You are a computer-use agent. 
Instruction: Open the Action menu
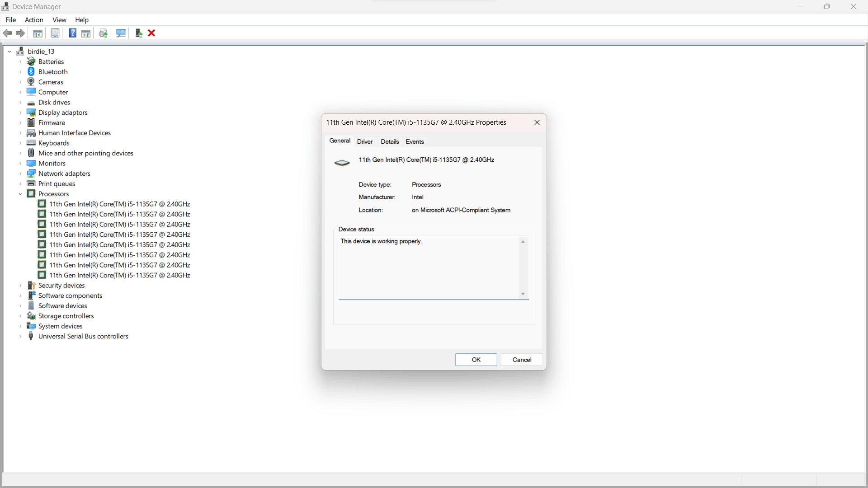[x=34, y=20]
